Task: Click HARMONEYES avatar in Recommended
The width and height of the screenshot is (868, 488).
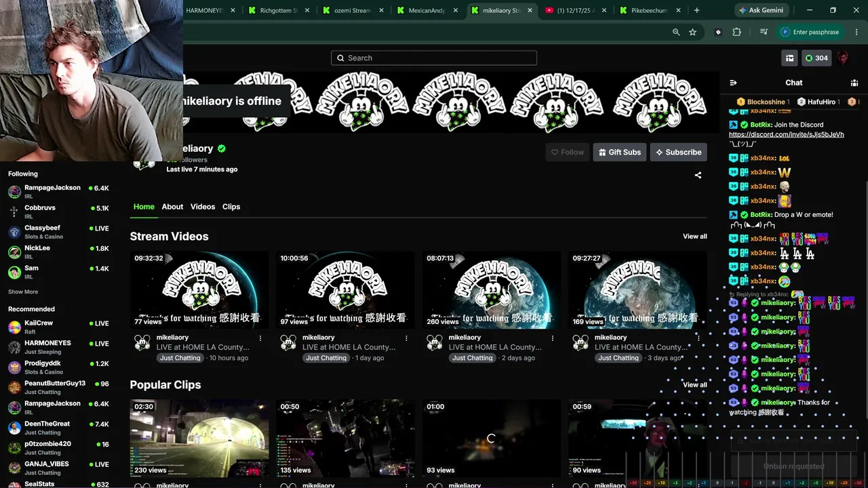Action: pos(14,347)
